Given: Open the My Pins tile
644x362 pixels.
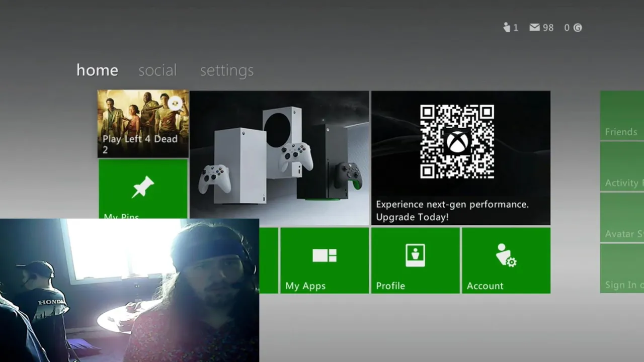Looking at the screenshot, I should coord(143,189).
